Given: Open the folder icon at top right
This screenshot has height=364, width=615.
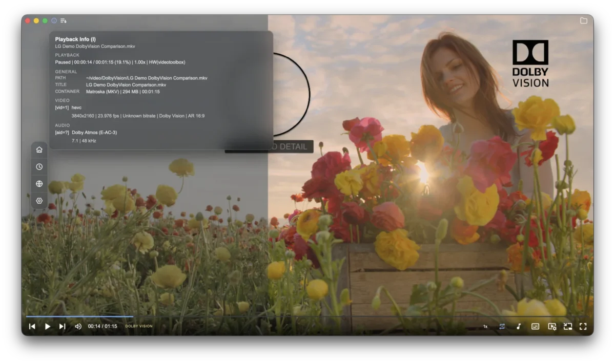Looking at the screenshot, I should (584, 20).
